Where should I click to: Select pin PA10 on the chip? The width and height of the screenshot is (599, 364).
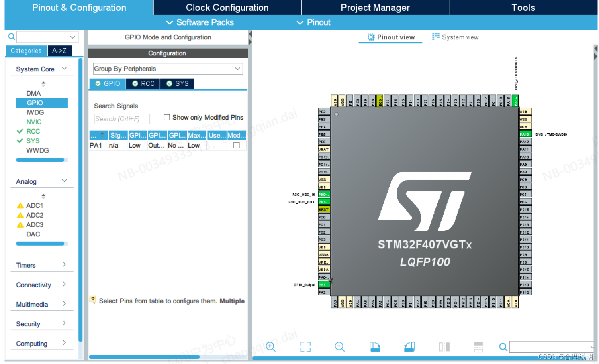pos(525,157)
